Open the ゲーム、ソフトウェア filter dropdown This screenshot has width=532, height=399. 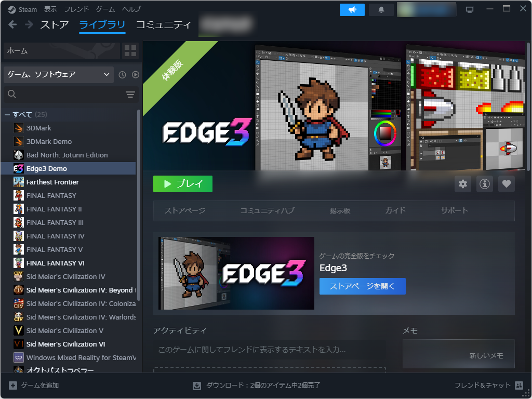coord(59,75)
